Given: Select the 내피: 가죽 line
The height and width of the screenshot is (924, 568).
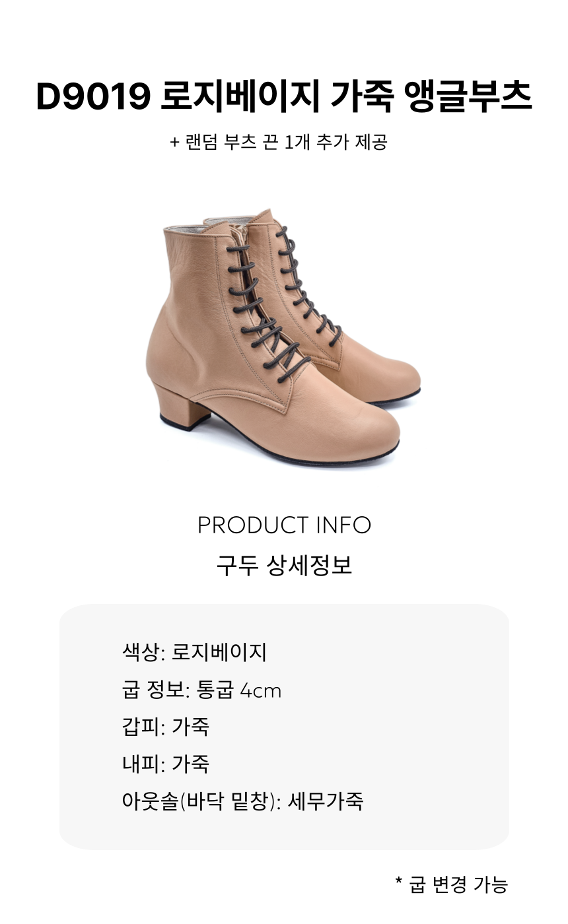Looking at the screenshot, I should [x=166, y=764].
